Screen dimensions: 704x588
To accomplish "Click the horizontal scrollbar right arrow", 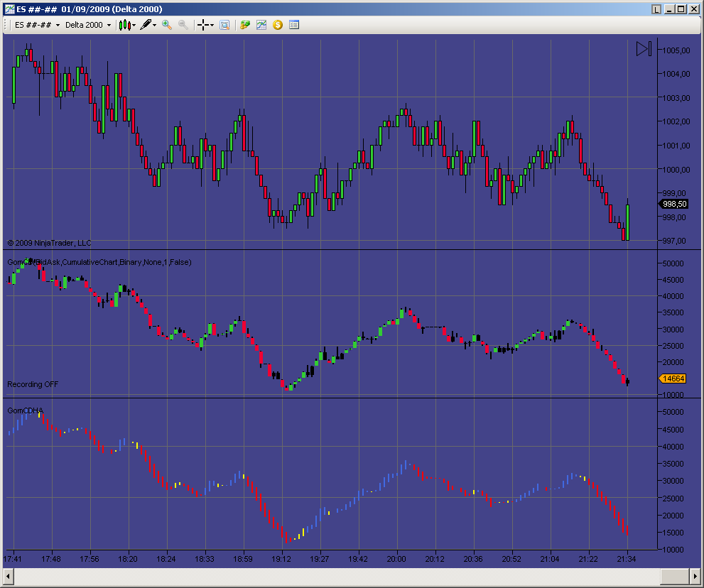I will [x=695, y=577].
